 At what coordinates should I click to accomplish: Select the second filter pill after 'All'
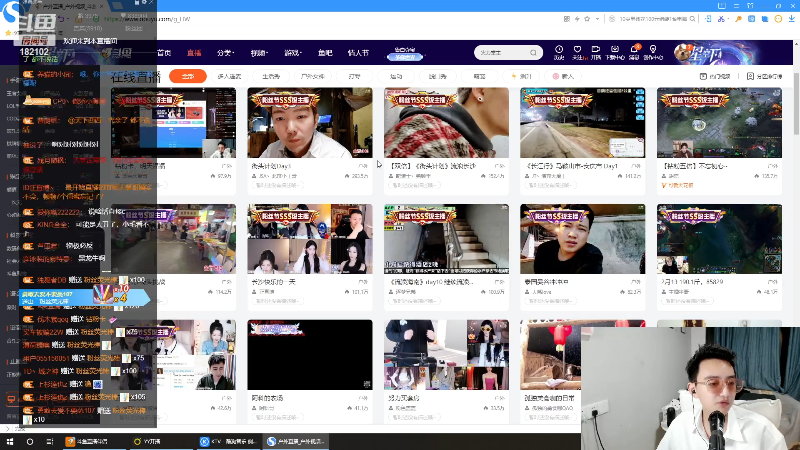(229, 76)
